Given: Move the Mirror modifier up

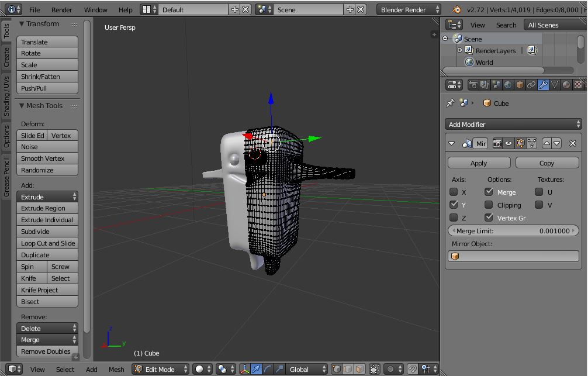Looking at the screenshot, I should coord(547,143).
